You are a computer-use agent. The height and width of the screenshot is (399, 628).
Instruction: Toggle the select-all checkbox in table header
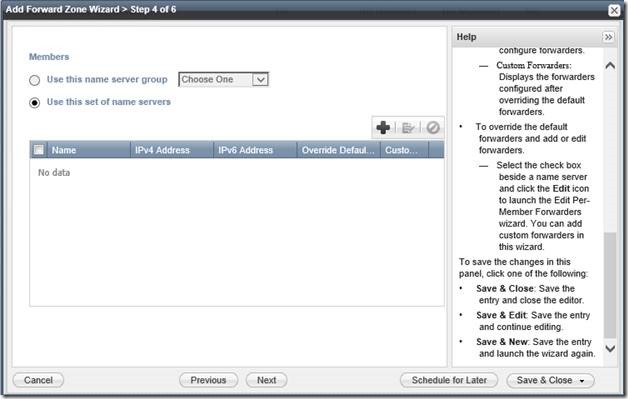pos(39,150)
